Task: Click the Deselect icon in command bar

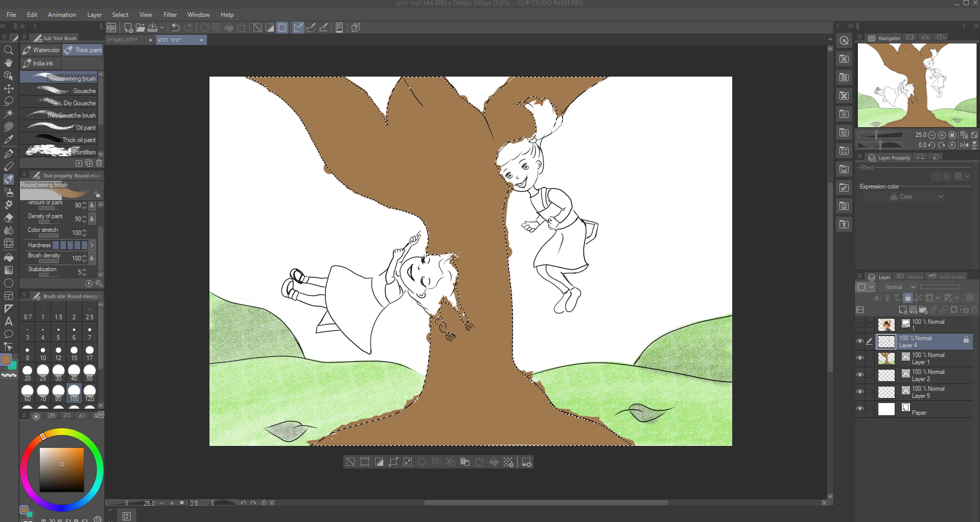Action: 258,28
